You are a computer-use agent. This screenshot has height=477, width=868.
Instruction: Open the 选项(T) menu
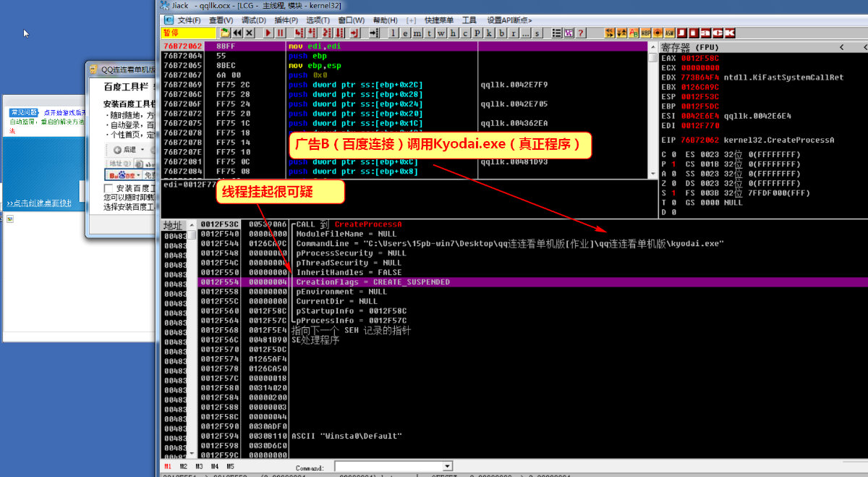pos(318,20)
